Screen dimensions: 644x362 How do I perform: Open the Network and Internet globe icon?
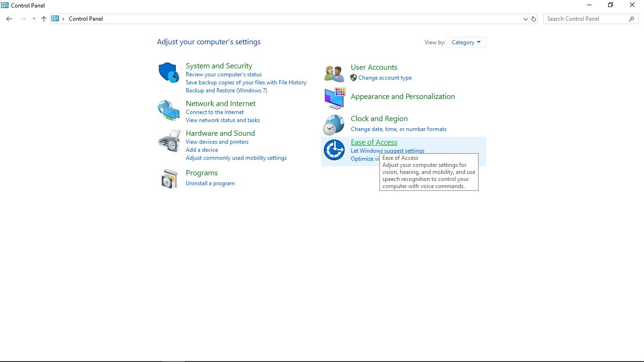pyautogui.click(x=169, y=111)
